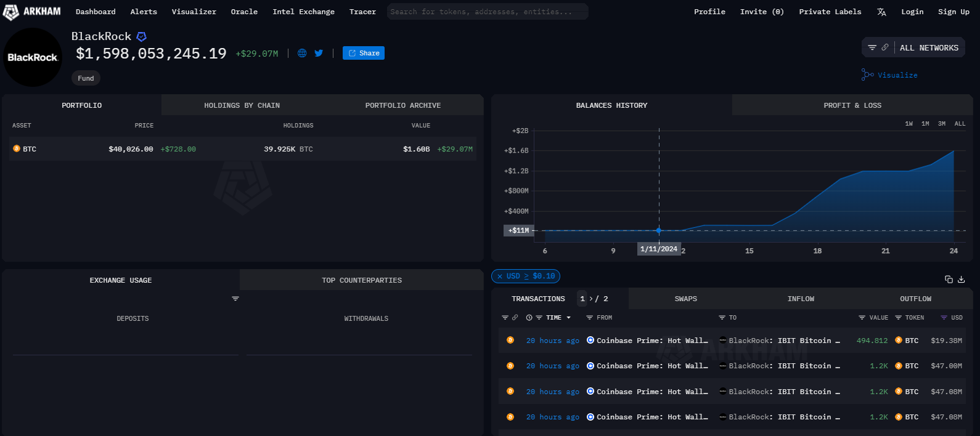
Task: Remove the USD ≥ $0.10 filter chip
Action: pos(500,277)
